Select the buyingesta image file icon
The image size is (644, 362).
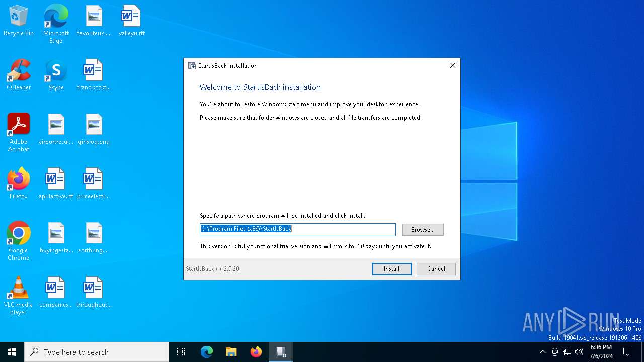coord(56,238)
